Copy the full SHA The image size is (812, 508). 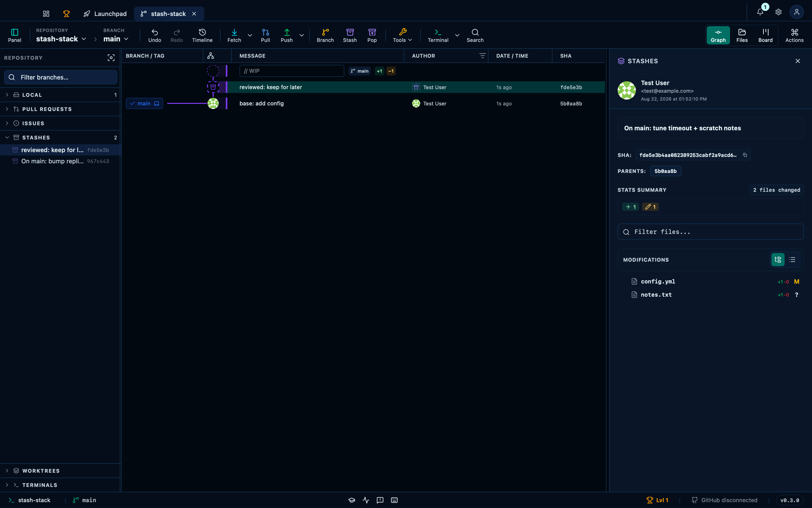[x=745, y=155]
